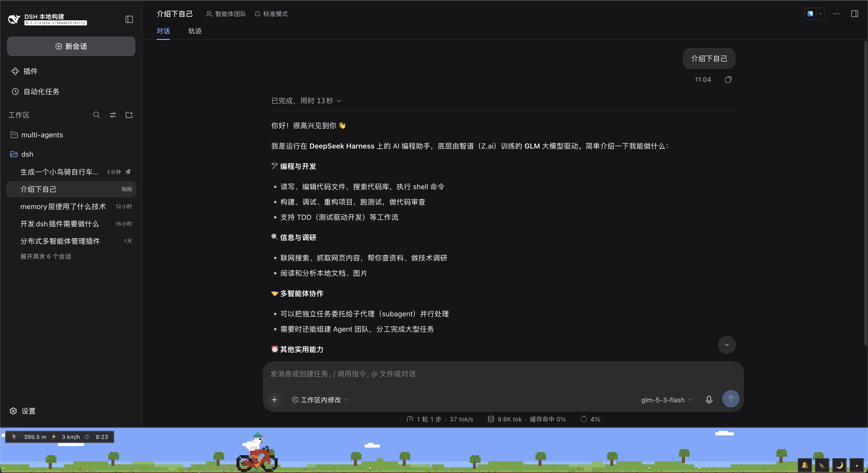The image size is (868, 473).
Task: Start a new session with 新会话
Action: click(x=71, y=46)
